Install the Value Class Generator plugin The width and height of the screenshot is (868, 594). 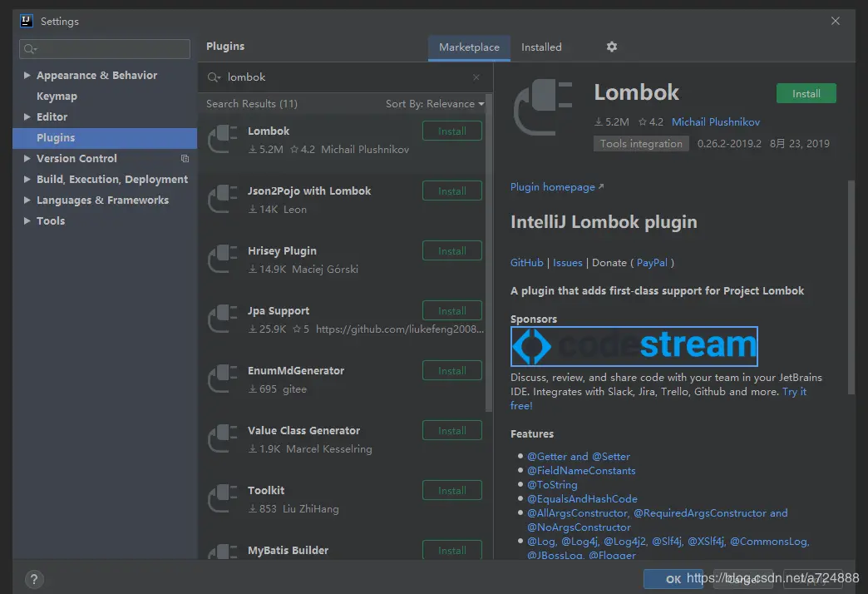[451, 431]
